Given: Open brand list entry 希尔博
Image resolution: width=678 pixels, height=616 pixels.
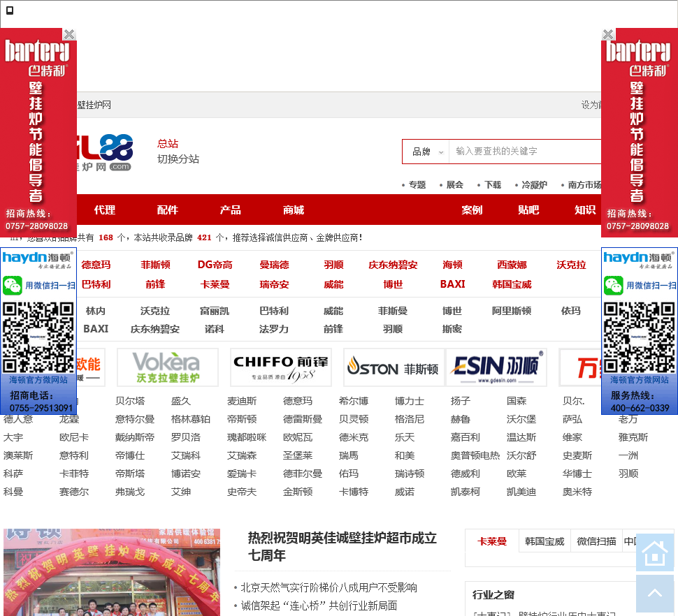Looking at the screenshot, I should tap(354, 401).
